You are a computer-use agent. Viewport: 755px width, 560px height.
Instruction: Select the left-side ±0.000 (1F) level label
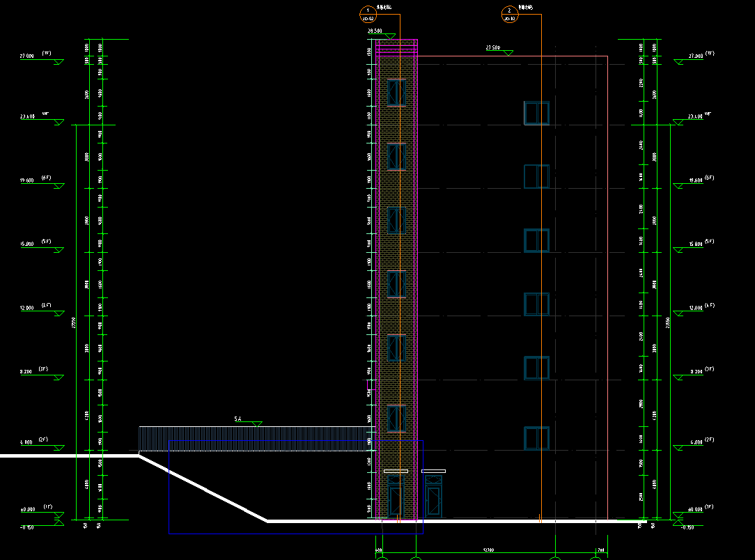tap(28, 510)
